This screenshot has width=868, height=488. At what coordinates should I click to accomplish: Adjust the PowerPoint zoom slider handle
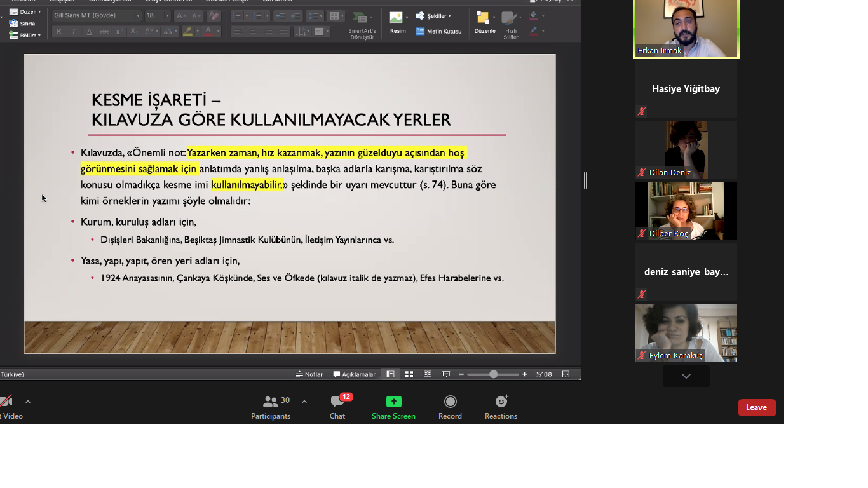click(493, 374)
